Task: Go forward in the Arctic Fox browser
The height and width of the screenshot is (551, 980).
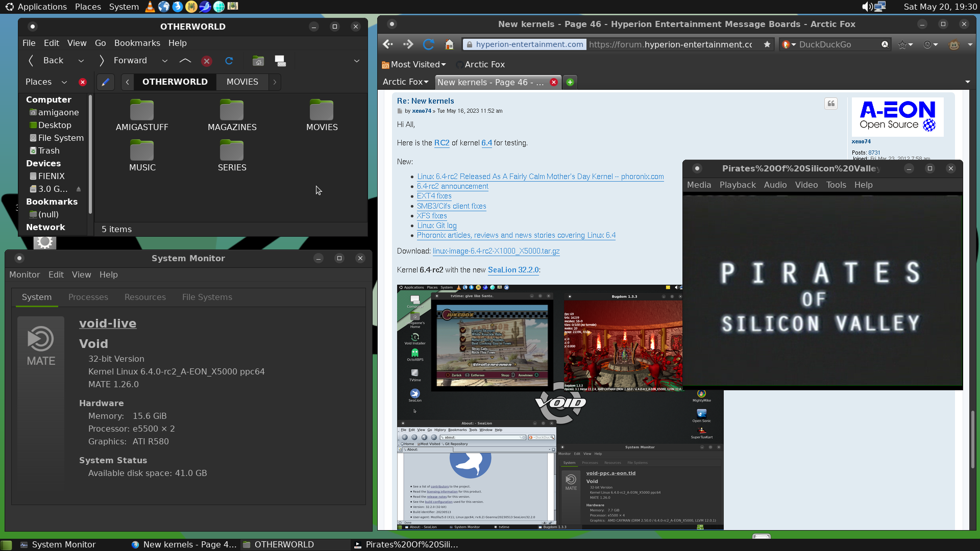Action: pyautogui.click(x=408, y=44)
